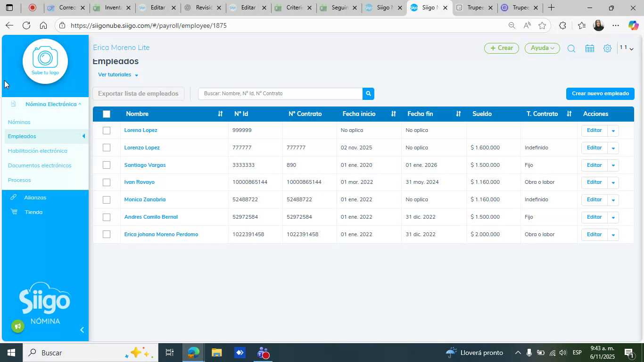Click browser refresh button
644x362 pixels.
click(26, 25)
